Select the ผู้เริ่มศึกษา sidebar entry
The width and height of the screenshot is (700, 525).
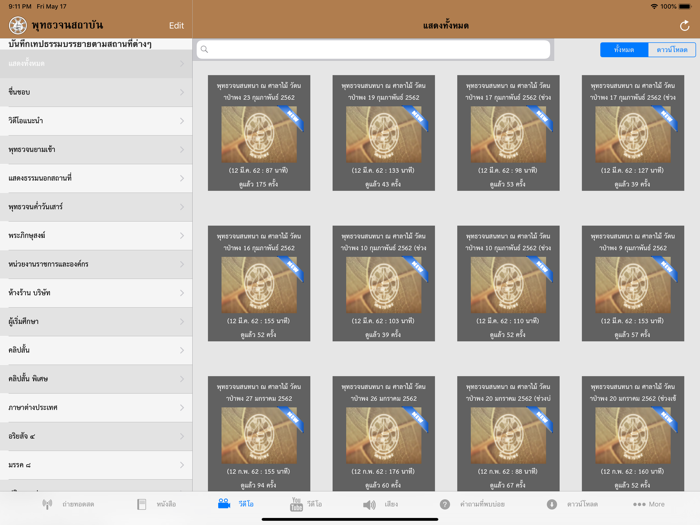coord(96,322)
